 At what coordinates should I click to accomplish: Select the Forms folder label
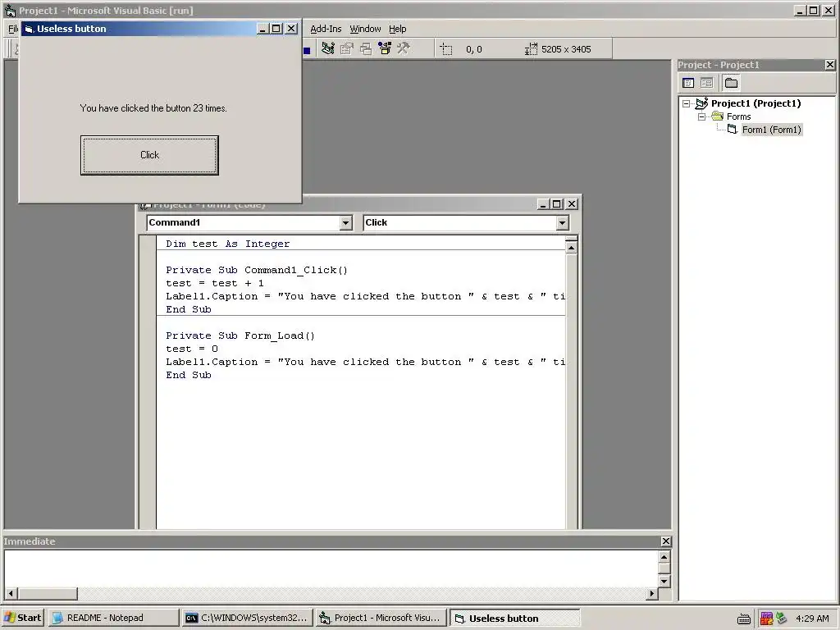(x=739, y=116)
